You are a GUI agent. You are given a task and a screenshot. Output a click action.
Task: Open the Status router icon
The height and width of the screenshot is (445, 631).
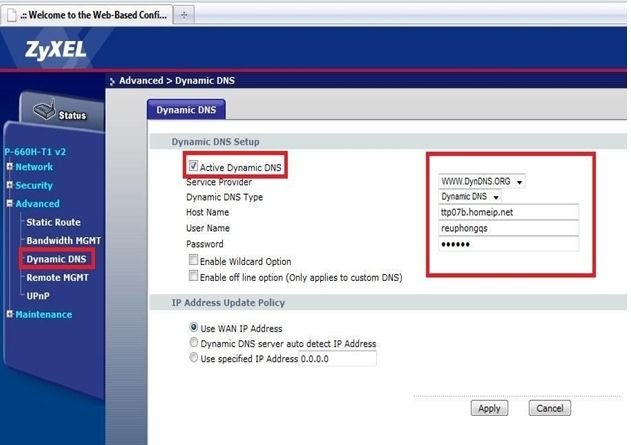45,110
